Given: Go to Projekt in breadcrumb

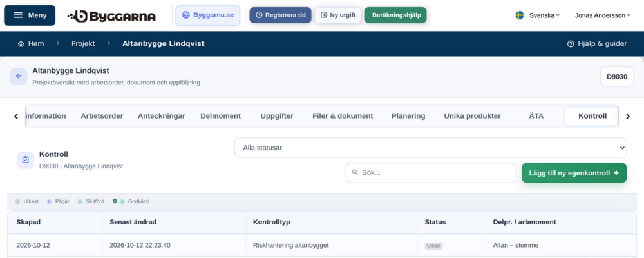Looking at the screenshot, I should coord(83,44).
